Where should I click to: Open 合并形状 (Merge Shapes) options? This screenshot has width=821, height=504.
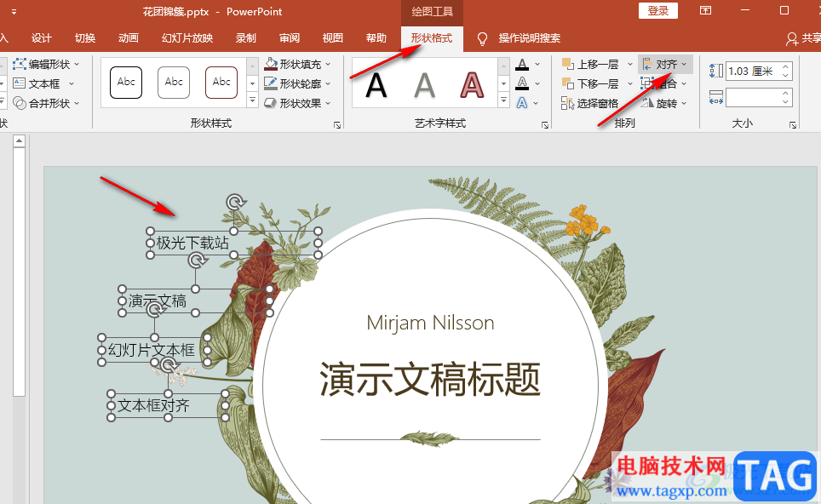click(46, 103)
